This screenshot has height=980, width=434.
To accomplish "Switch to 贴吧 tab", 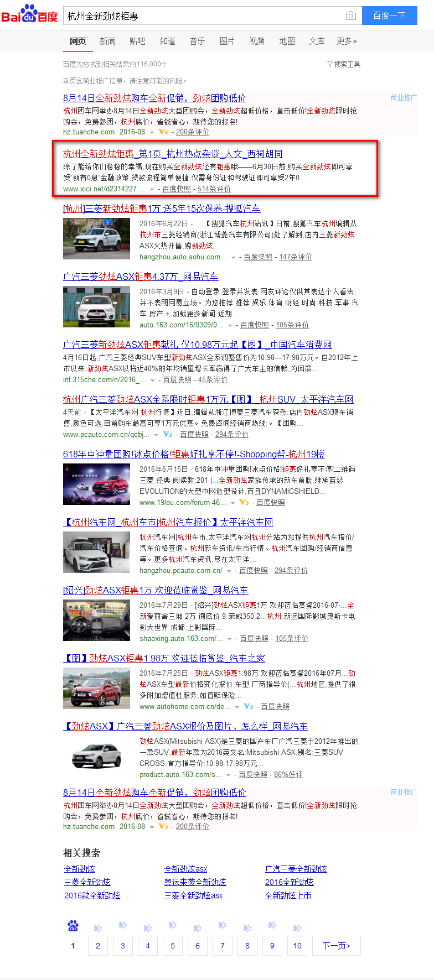I will (x=137, y=41).
